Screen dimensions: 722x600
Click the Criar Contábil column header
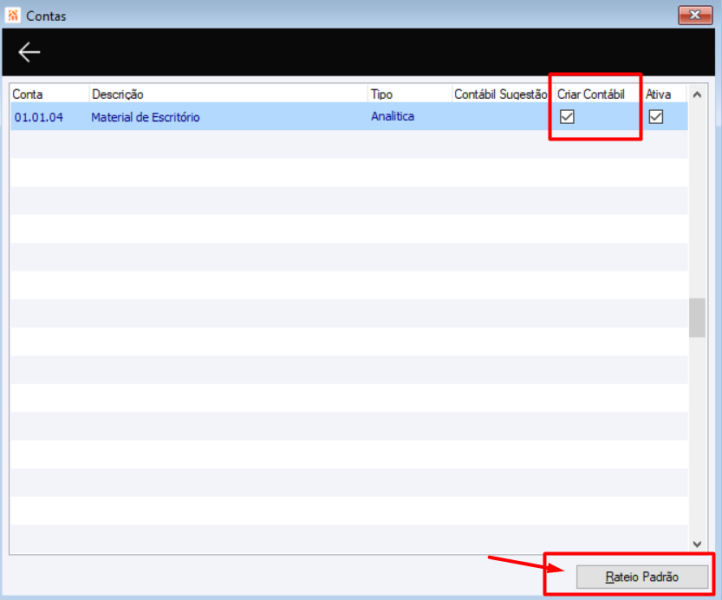tap(599, 94)
